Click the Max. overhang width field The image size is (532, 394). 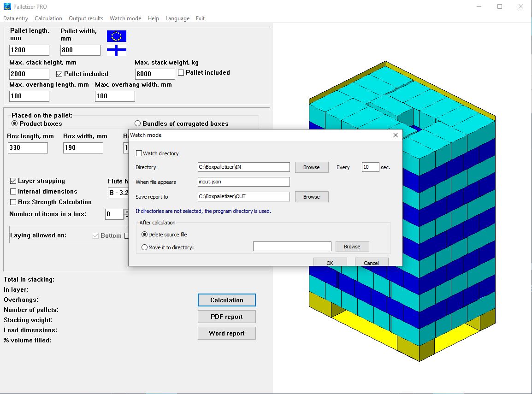click(115, 96)
